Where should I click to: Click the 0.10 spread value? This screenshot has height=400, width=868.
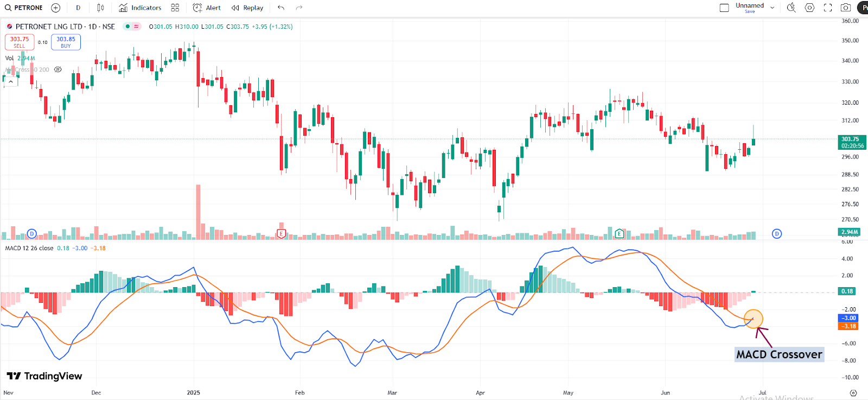(42, 42)
